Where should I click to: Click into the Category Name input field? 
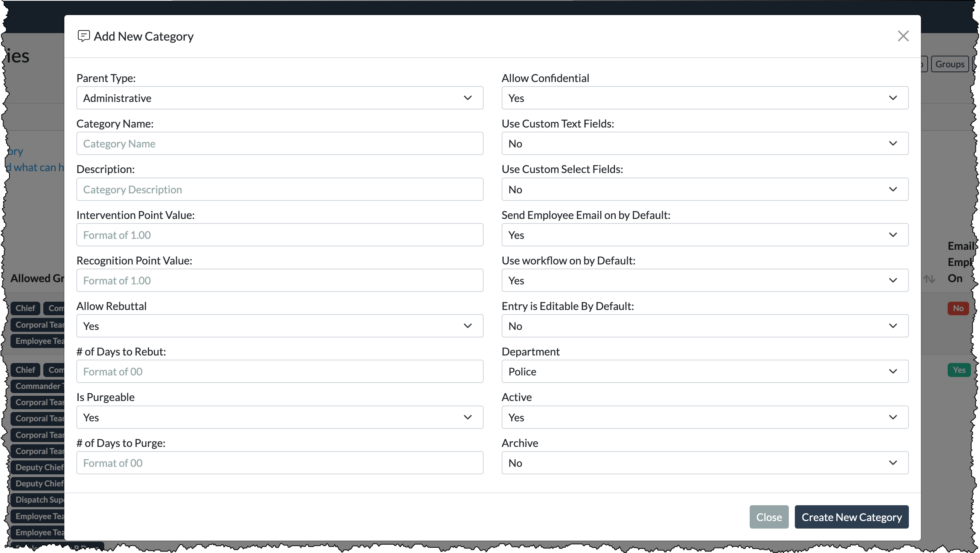[280, 143]
